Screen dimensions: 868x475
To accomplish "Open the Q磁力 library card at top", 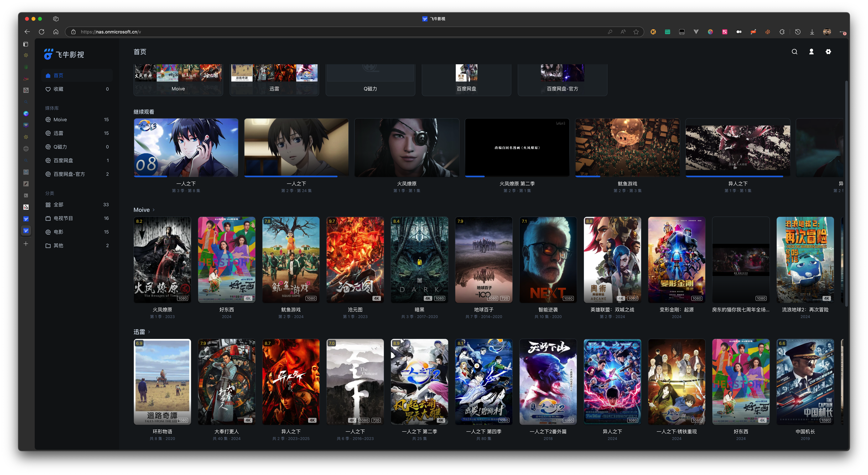I will pos(370,80).
